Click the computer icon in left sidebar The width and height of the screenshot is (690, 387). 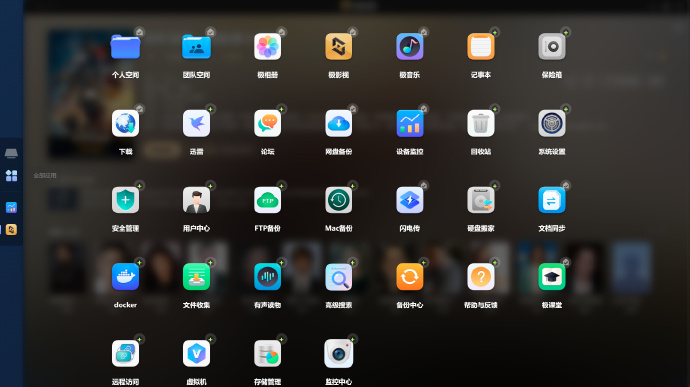tap(11, 153)
